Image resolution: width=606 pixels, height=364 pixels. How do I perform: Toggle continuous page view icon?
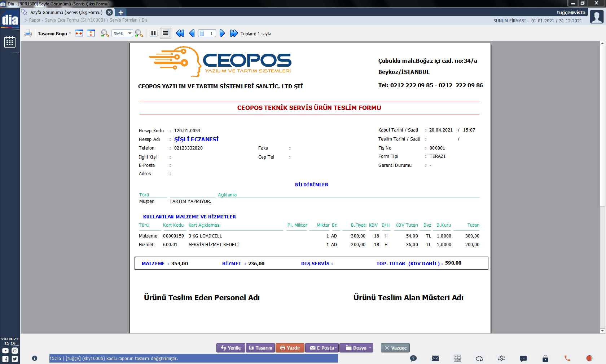click(x=166, y=34)
